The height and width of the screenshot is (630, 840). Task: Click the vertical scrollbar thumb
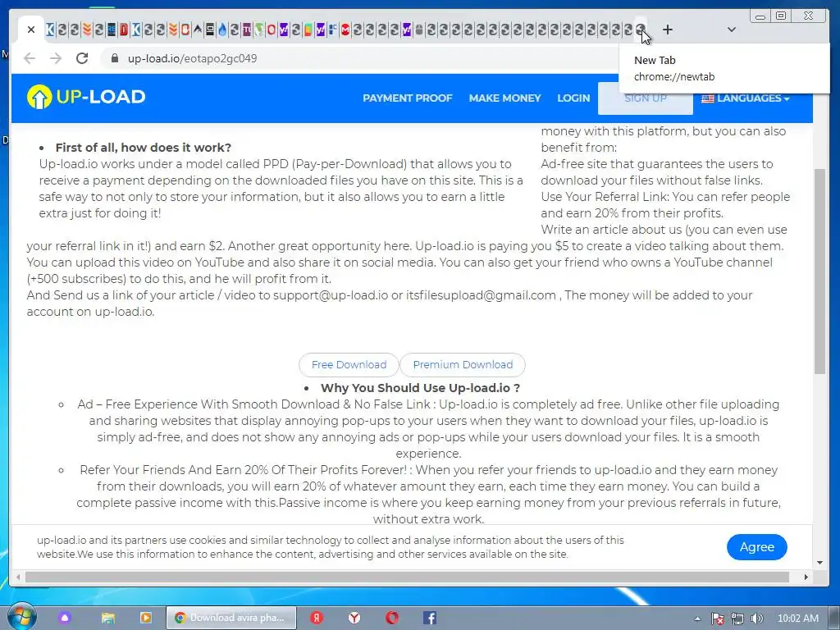(819, 272)
